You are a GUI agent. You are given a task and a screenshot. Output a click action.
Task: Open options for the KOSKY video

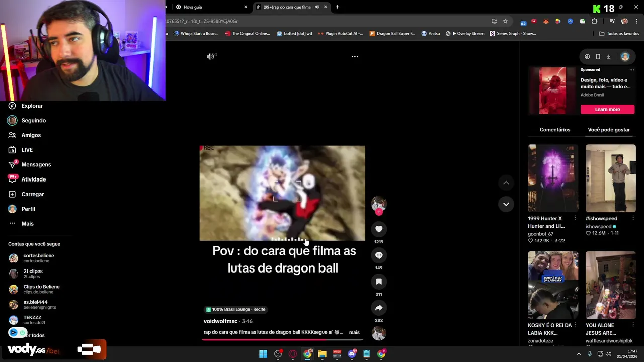click(575, 325)
